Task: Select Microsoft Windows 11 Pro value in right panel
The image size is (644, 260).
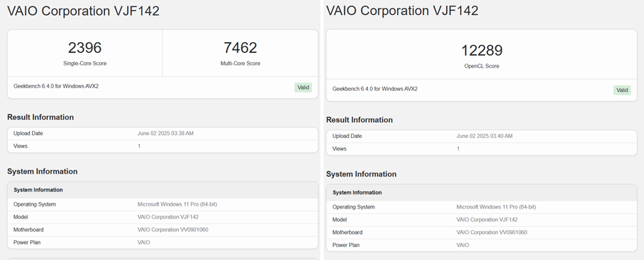Action: pos(496,207)
